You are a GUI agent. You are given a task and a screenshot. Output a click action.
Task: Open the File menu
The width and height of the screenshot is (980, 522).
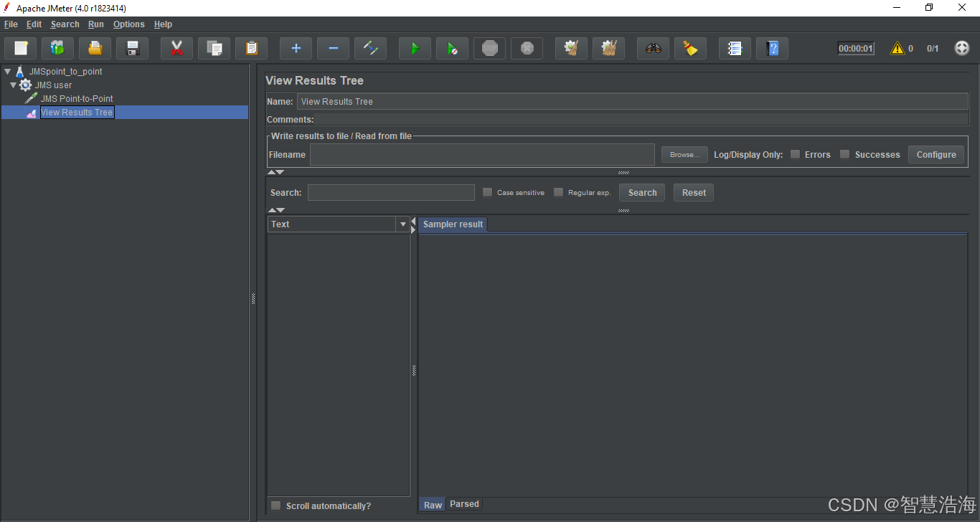(11, 24)
